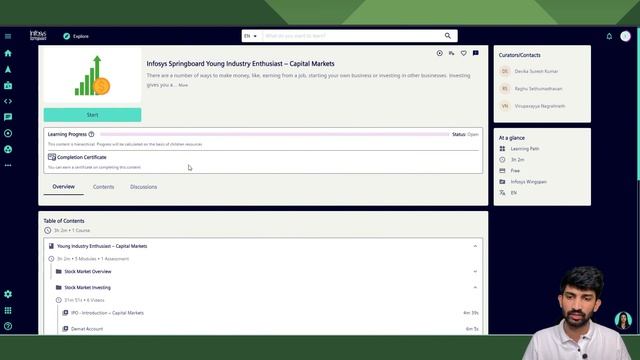
Task: Click the add to playlist icon
Action: 451,53
